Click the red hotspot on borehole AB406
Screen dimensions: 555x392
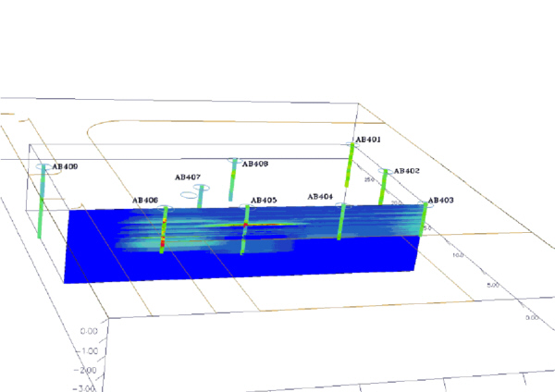164,241
